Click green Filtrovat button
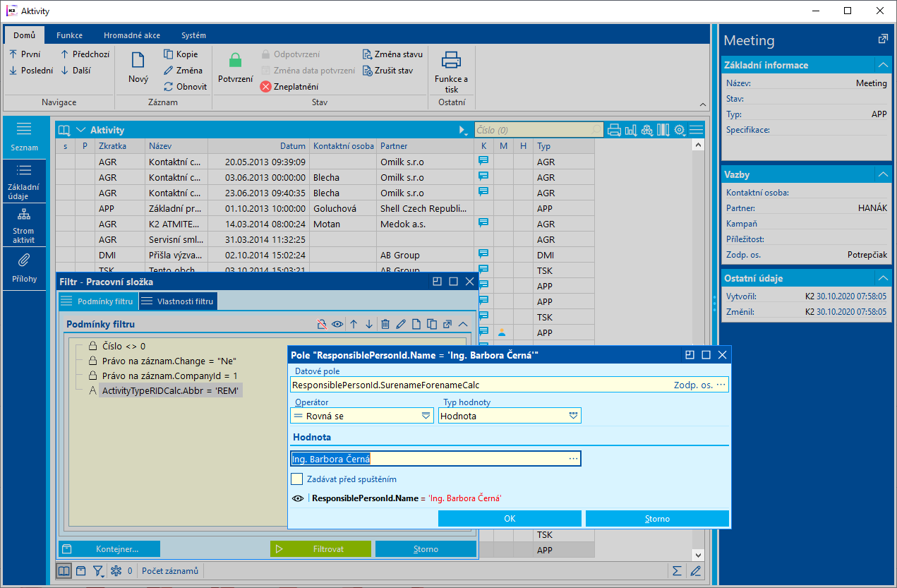 tap(320, 548)
